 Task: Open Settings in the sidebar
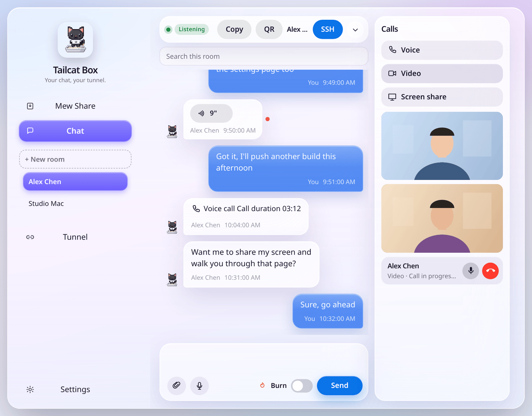75,389
